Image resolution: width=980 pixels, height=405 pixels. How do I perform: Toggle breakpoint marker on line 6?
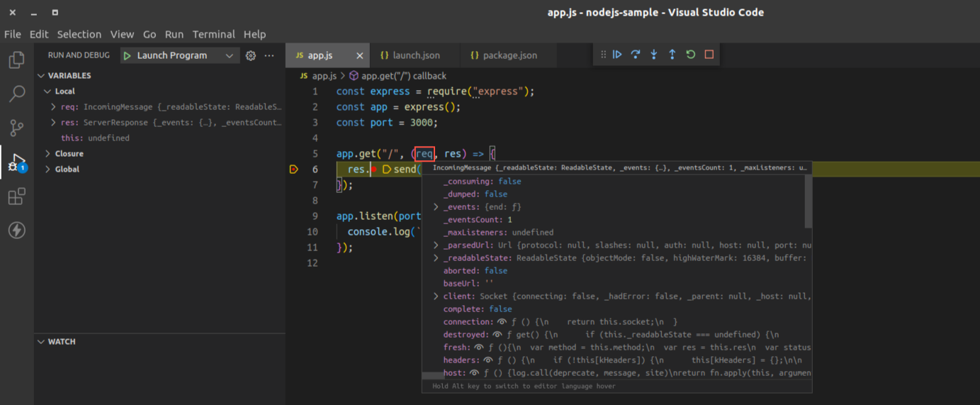point(294,170)
